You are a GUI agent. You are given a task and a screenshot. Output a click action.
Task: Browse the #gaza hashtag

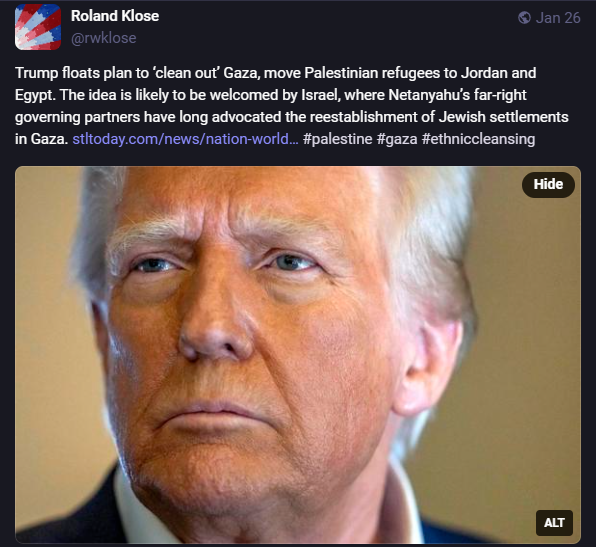pyautogui.click(x=397, y=139)
